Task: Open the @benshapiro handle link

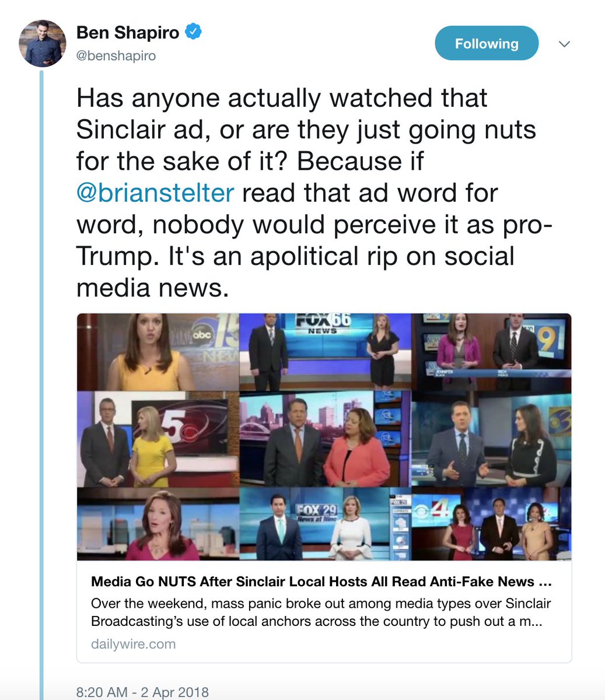Action: point(116,55)
